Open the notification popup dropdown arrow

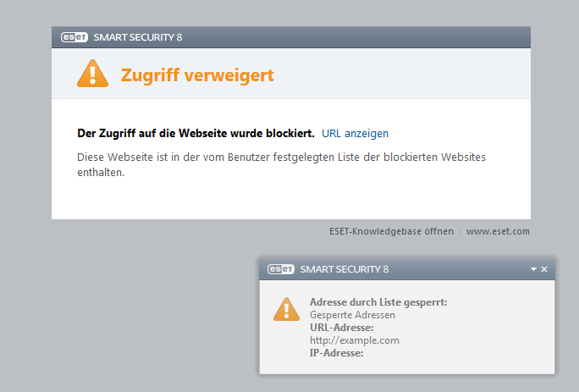tap(533, 269)
